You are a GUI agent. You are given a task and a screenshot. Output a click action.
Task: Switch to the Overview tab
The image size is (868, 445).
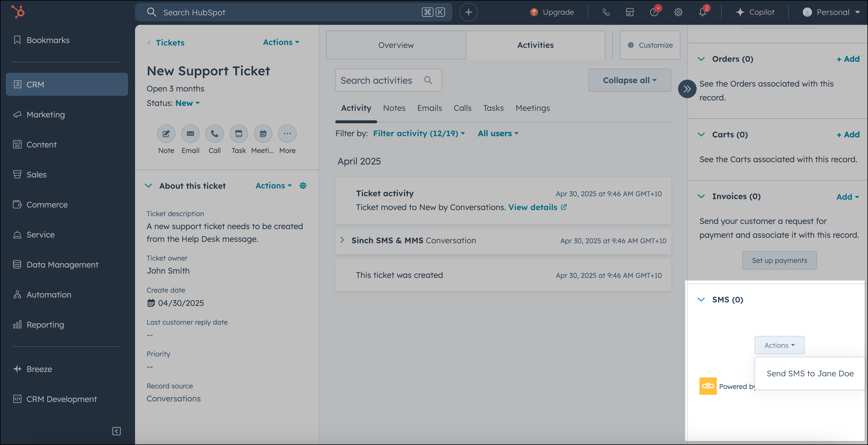tap(396, 45)
